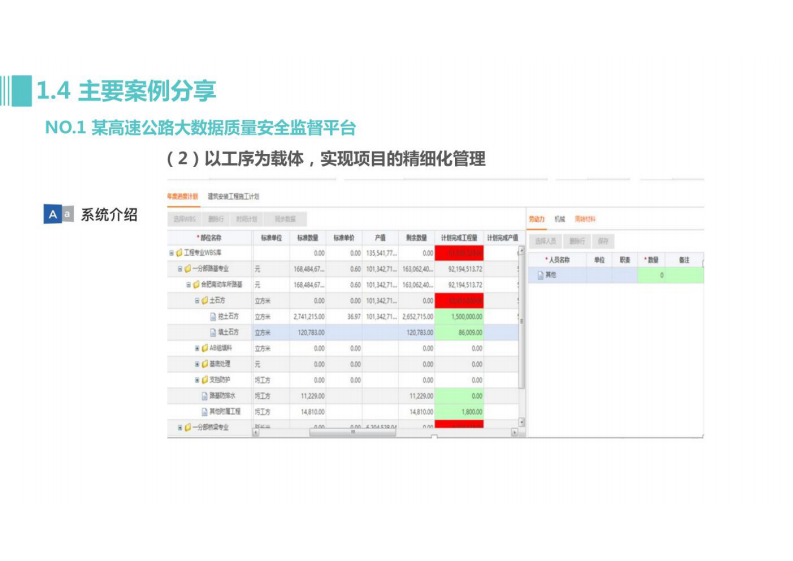Click the 备注 column header

click(684, 260)
